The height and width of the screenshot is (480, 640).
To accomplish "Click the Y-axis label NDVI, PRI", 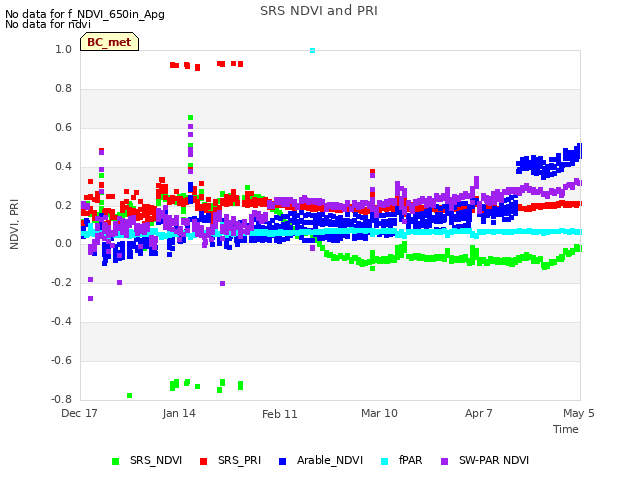I will pos(14,224).
